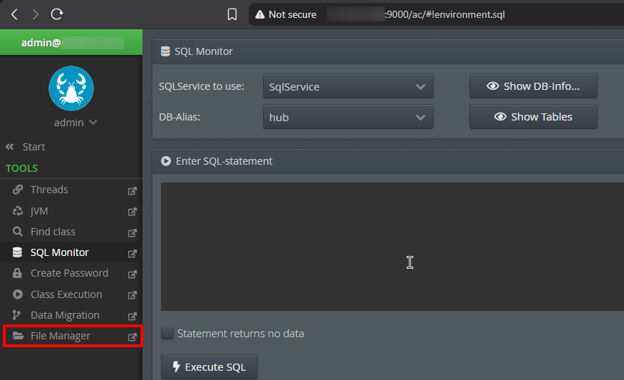Click inside the SQL statement text area
The image size is (624, 380).
[392, 247]
